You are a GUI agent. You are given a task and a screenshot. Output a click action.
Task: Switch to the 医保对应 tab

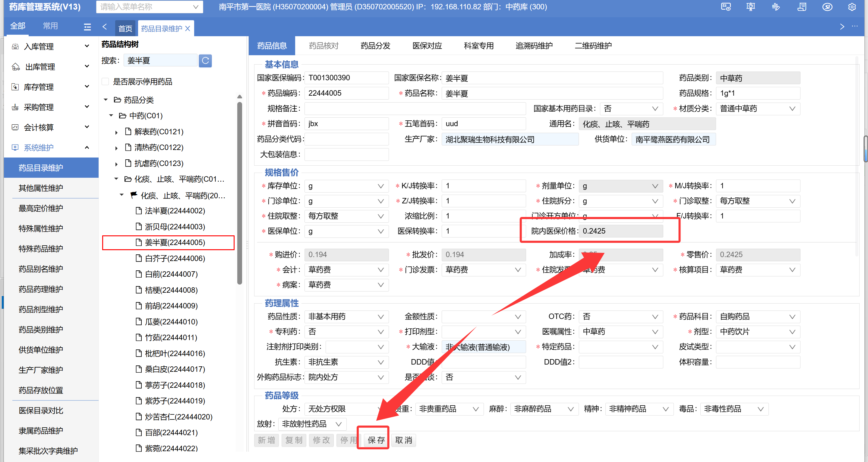click(427, 46)
